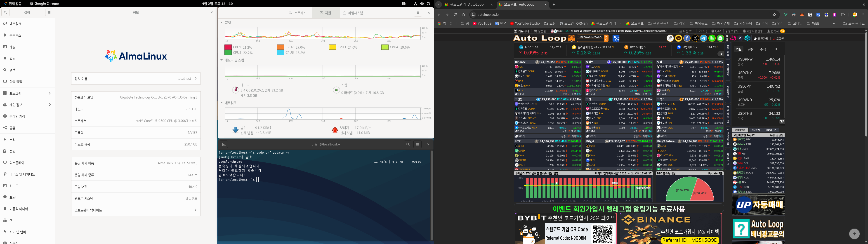Collapse the CPU section in System Monitor
Screen dimensions: 868x244
(222, 23)
